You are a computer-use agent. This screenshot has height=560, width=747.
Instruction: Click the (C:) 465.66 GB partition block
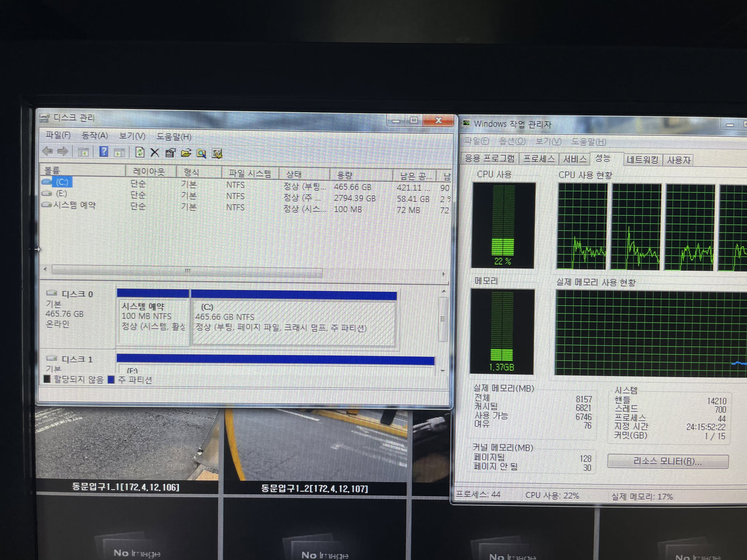[294, 322]
